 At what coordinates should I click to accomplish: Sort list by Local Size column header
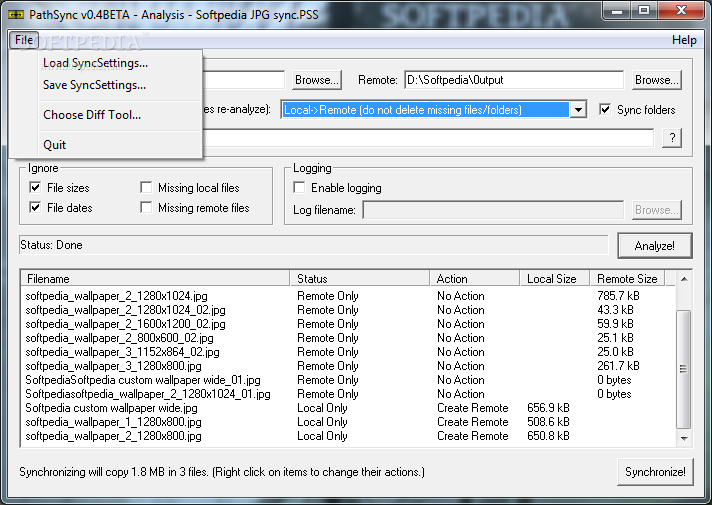(554, 278)
